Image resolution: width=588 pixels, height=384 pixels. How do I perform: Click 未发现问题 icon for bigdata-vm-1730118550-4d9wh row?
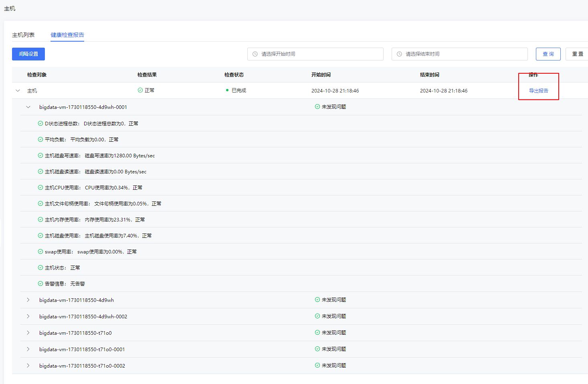click(317, 300)
